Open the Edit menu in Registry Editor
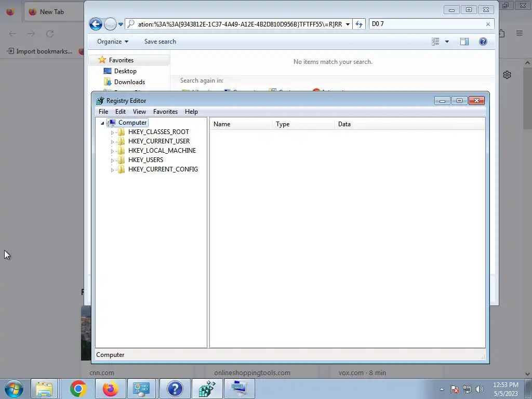The width and height of the screenshot is (532, 399). tap(120, 112)
